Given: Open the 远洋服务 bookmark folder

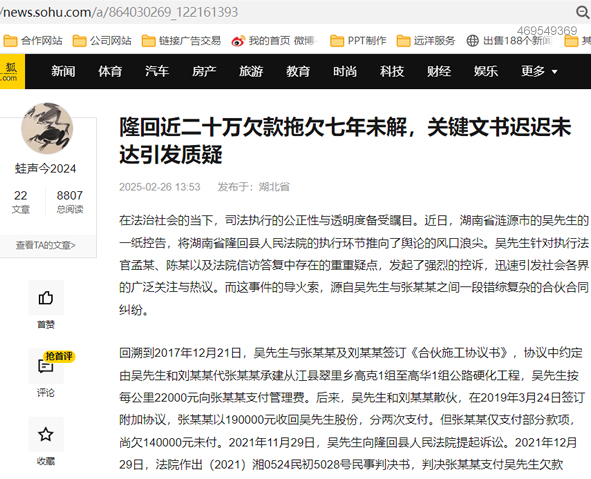Looking at the screenshot, I should [426, 41].
